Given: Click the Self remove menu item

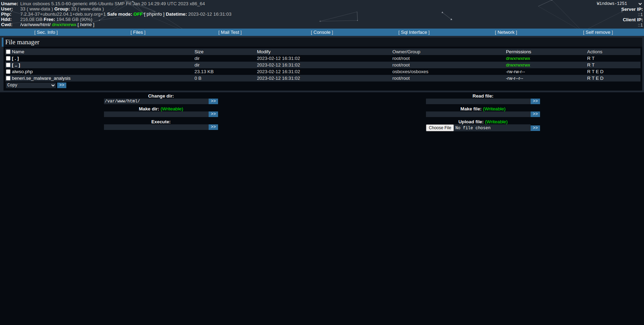Looking at the screenshot, I should pos(598,32).
